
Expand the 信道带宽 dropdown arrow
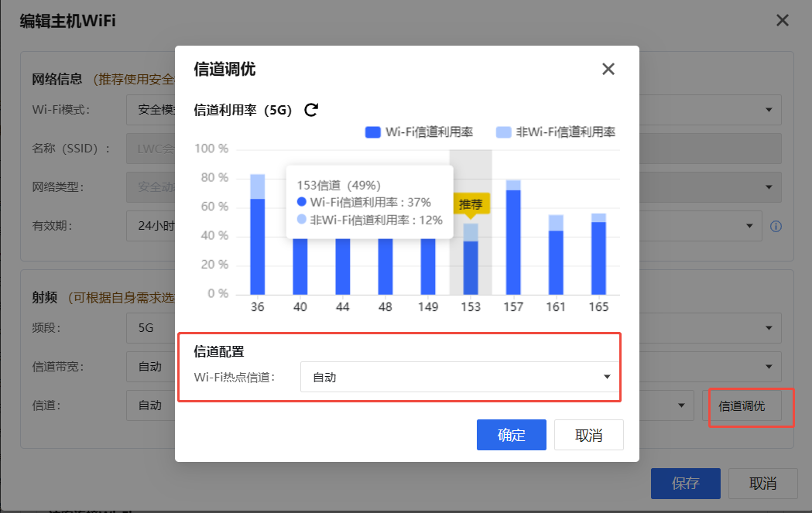(x=769, y=367)
